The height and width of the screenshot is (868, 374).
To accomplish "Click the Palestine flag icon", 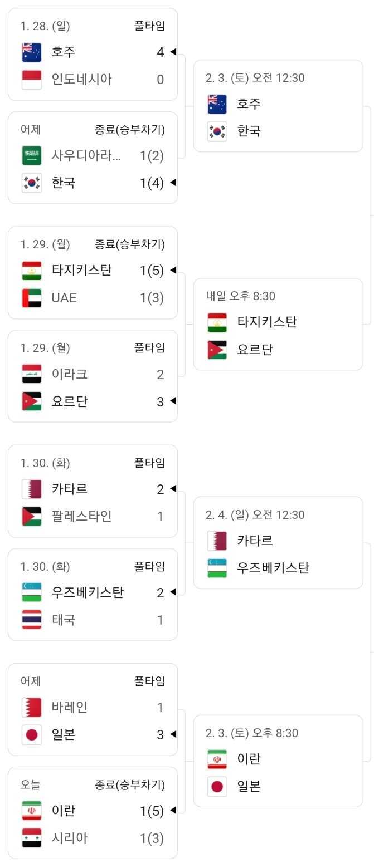I will pyautogui.click(x=32, y=517).
